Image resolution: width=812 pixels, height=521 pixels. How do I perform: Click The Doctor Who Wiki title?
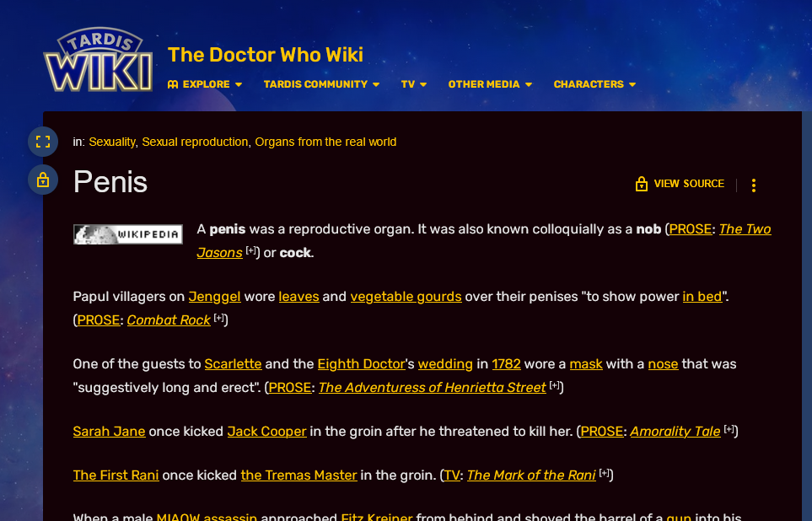(x=265, y=55)
